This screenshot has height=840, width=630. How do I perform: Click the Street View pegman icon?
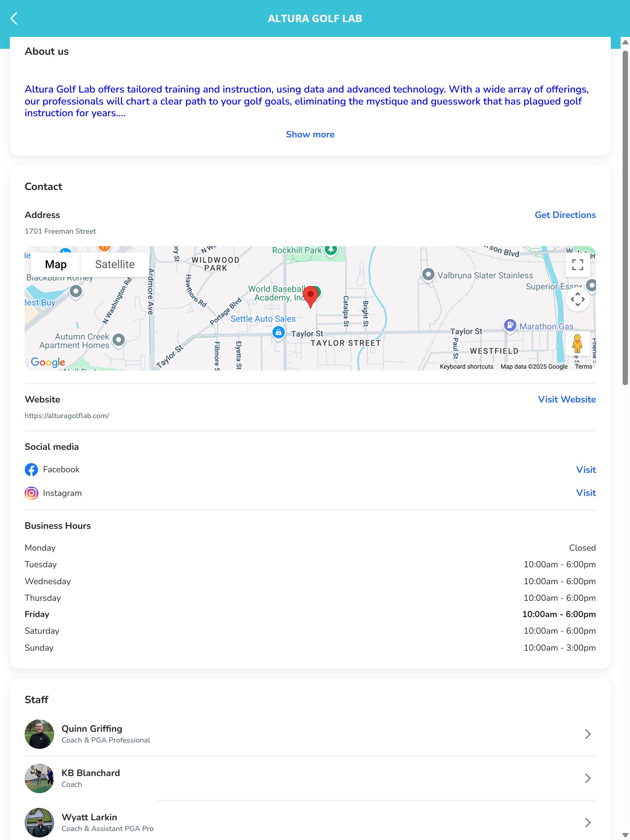577,343
